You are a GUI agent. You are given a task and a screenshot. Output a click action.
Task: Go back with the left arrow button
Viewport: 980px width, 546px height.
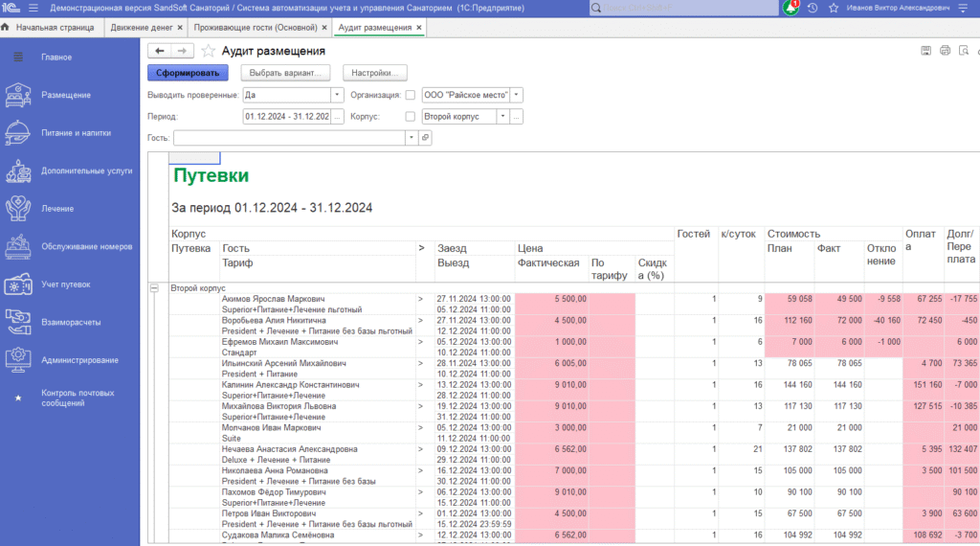pos(160,51)
